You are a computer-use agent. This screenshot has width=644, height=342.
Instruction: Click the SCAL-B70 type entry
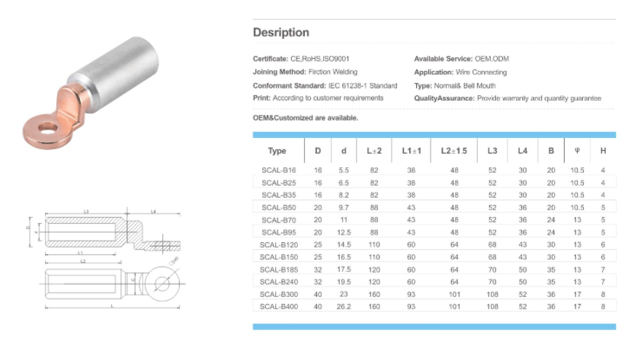278,219
